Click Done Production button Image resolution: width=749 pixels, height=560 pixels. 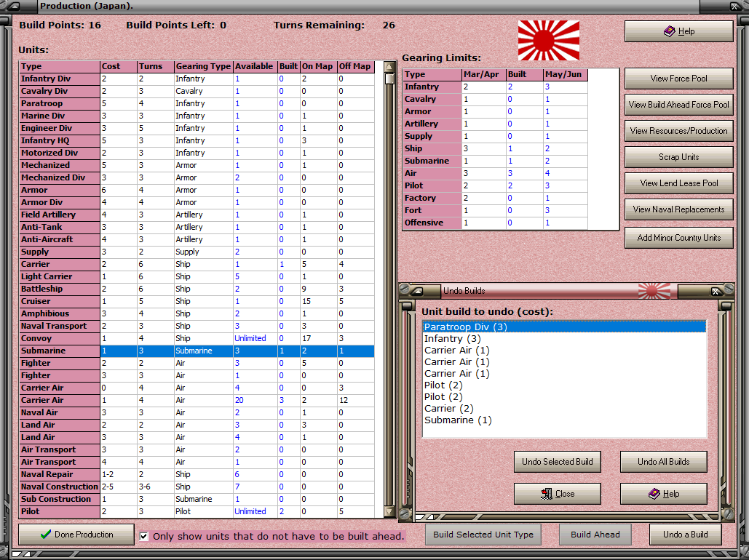coord(76,535)
